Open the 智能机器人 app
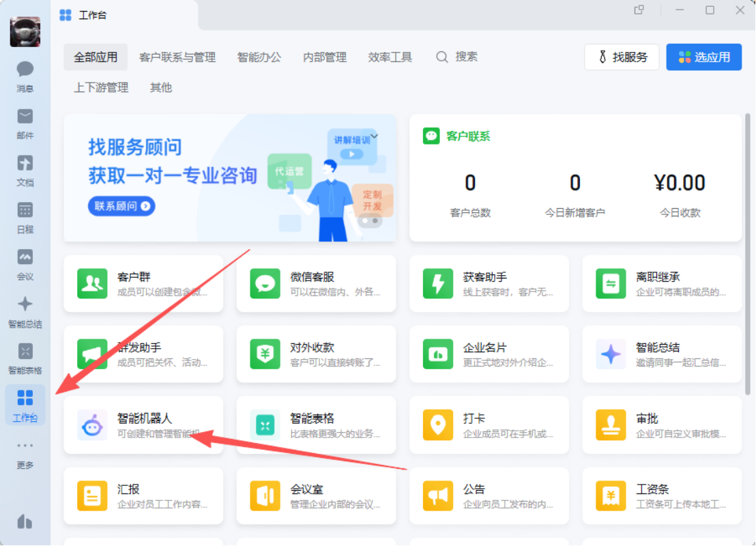The height and width of the screenshot is (546, 756). [143, 425]
